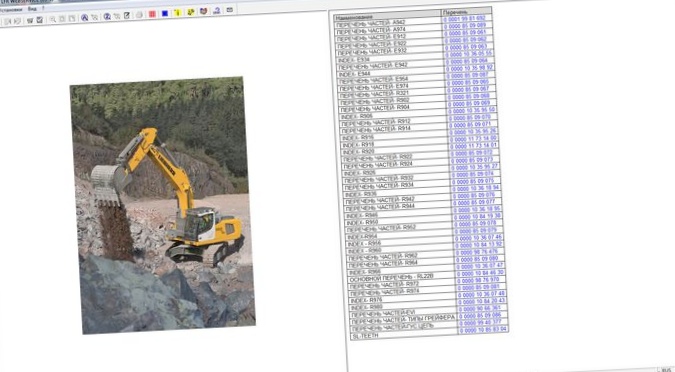Viewport: 675px width, 372px height.
Task: Open the question mark help menu
Action: (x=43, y=8)
